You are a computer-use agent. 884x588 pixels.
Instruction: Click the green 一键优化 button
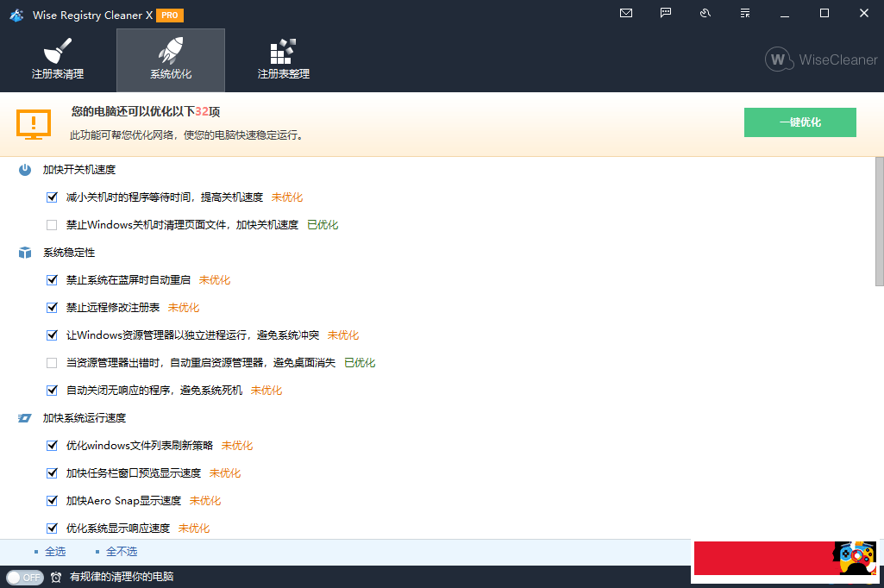799,122
